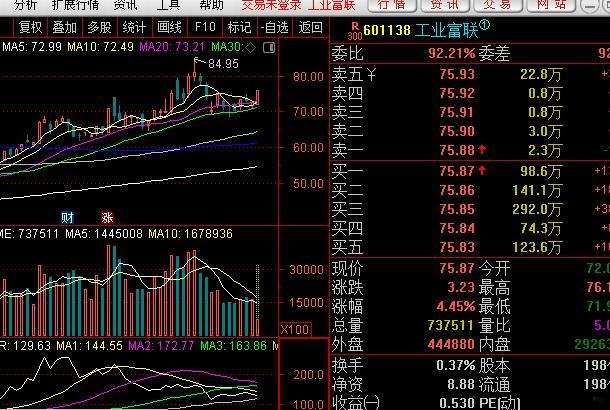The height and width of the screenshot is (410, 610).
Task: Click the 80.00 price axis label
Action: click(x=309, y=76)
